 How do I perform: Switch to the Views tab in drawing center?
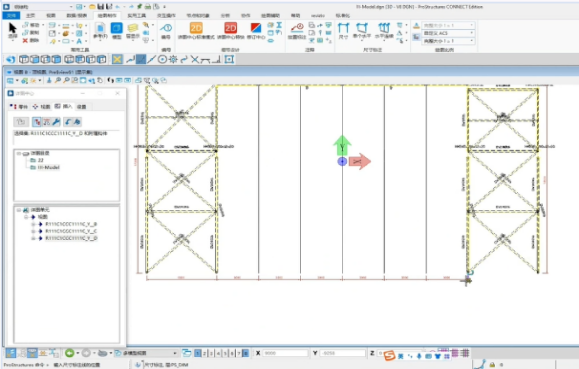pos(41,106)
